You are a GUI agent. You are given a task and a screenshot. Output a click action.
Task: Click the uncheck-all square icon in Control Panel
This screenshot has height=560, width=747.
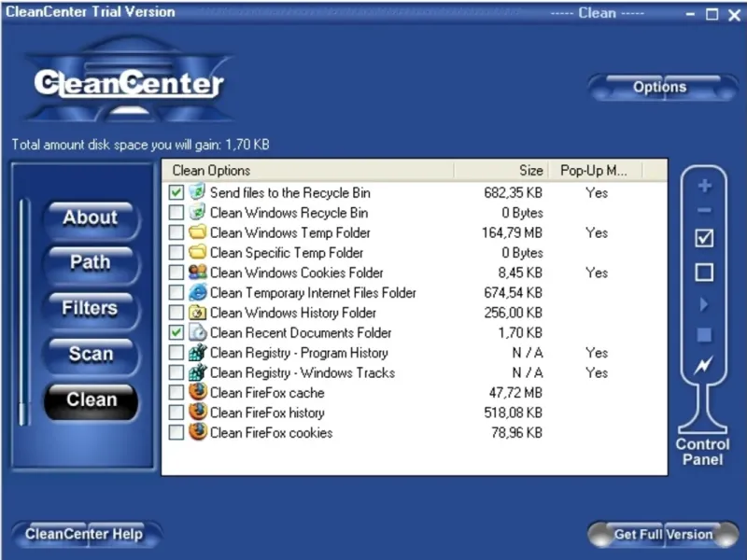coord(704,273)
